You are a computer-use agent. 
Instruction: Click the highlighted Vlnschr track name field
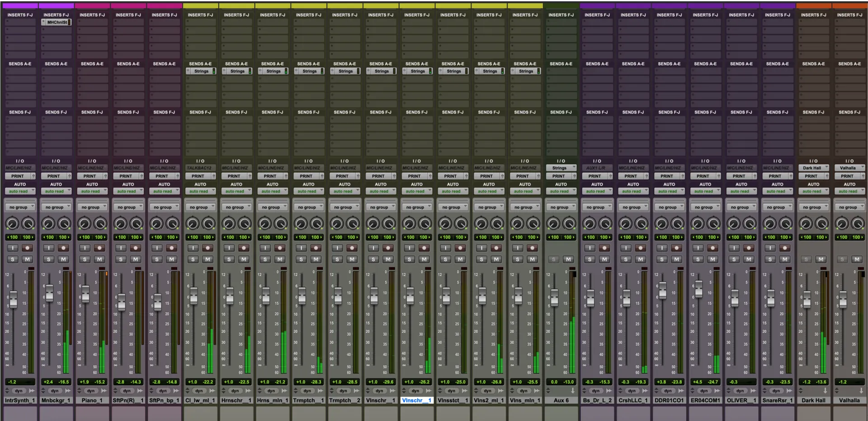417,400
